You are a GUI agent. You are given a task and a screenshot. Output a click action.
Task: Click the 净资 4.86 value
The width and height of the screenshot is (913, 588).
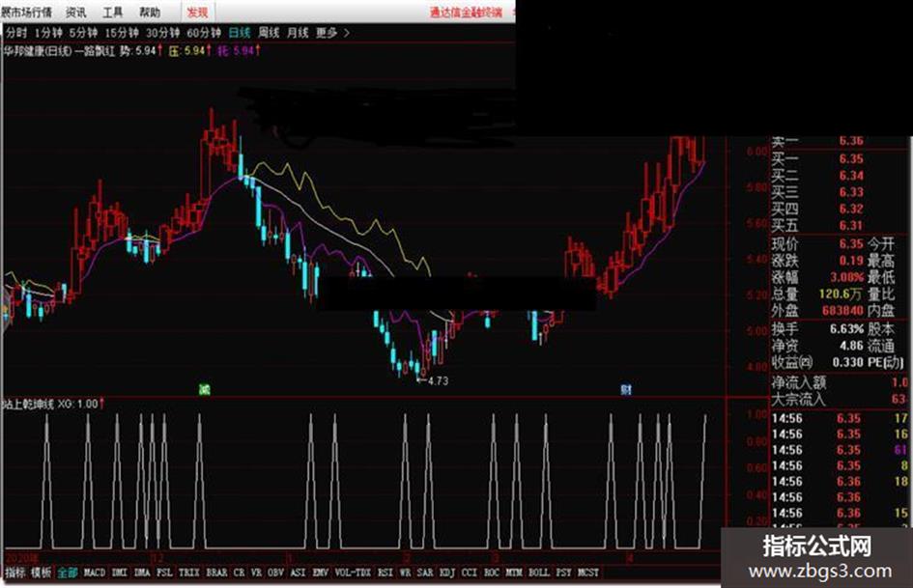coord(851,346)
